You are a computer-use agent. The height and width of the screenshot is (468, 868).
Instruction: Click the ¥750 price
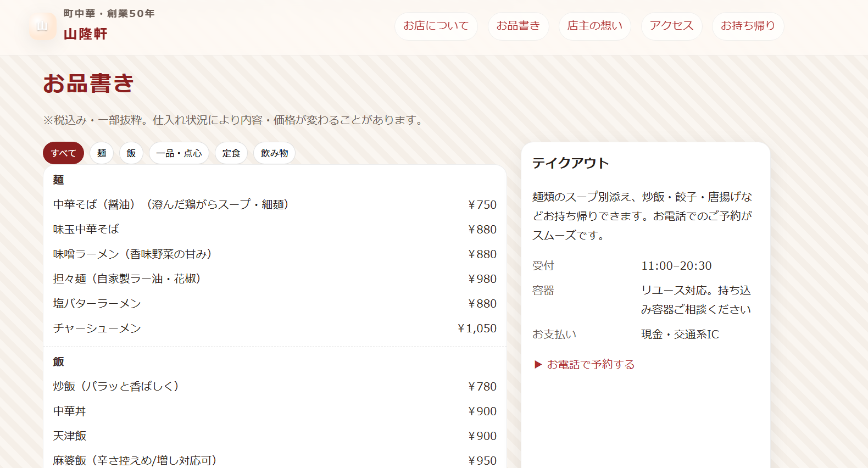tap(482, 205)
